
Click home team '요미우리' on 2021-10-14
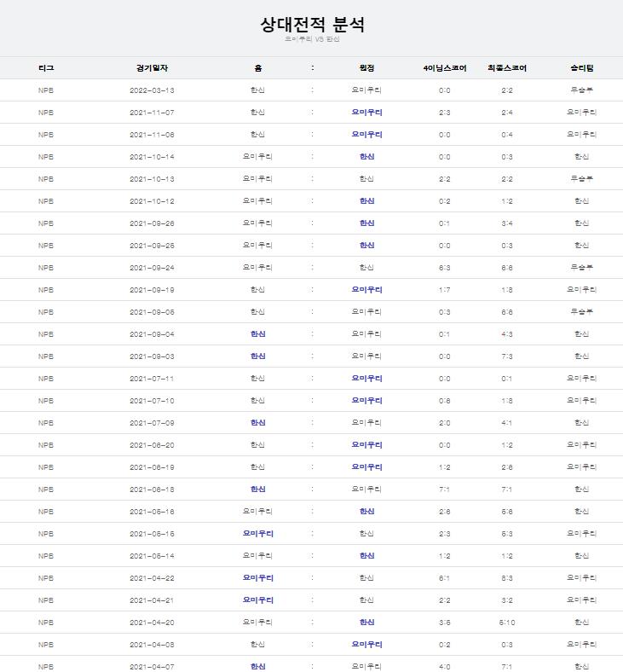257,157
